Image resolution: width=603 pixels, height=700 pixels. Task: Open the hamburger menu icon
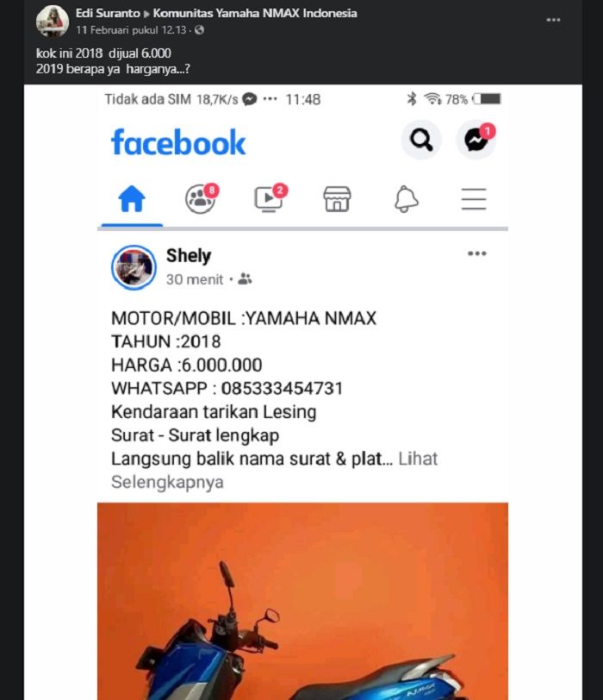tap(474, 198)
